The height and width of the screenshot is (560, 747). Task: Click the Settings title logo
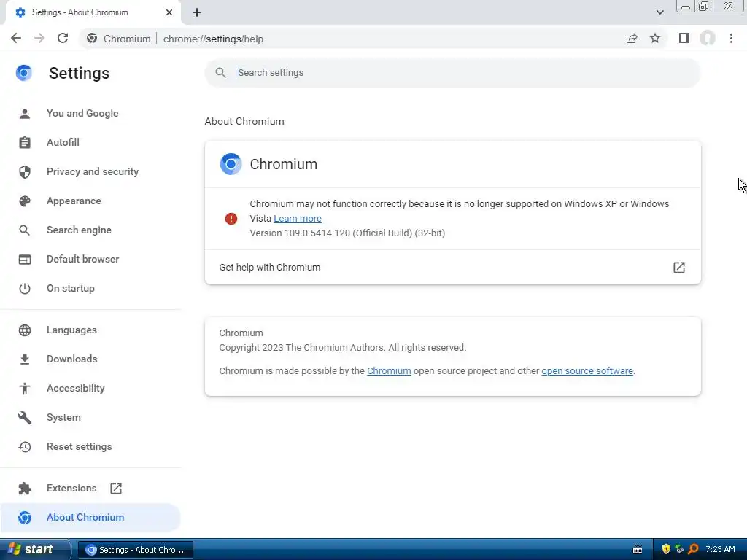tap(24, 73)
